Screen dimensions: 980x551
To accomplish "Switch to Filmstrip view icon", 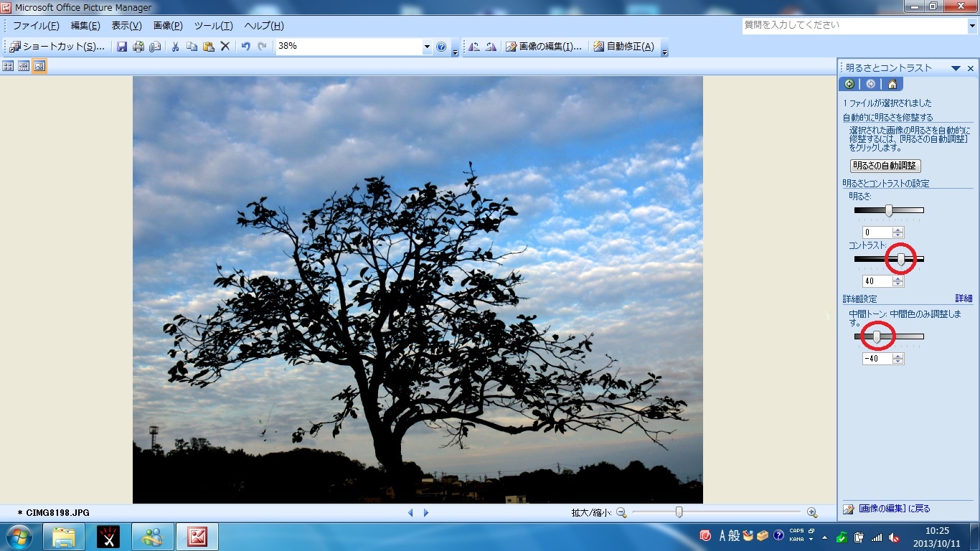I will click(x=24, y=66).
